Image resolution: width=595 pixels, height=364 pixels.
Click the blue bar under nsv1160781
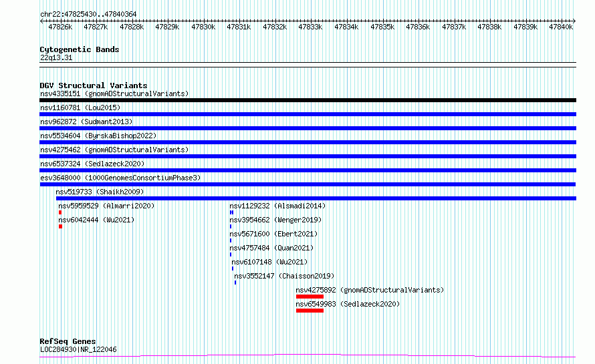pyautogui.click(x=308, y=114)
